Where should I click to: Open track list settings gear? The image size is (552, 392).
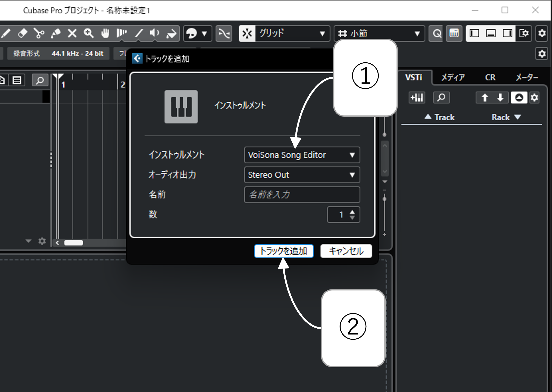click(42, 241)
